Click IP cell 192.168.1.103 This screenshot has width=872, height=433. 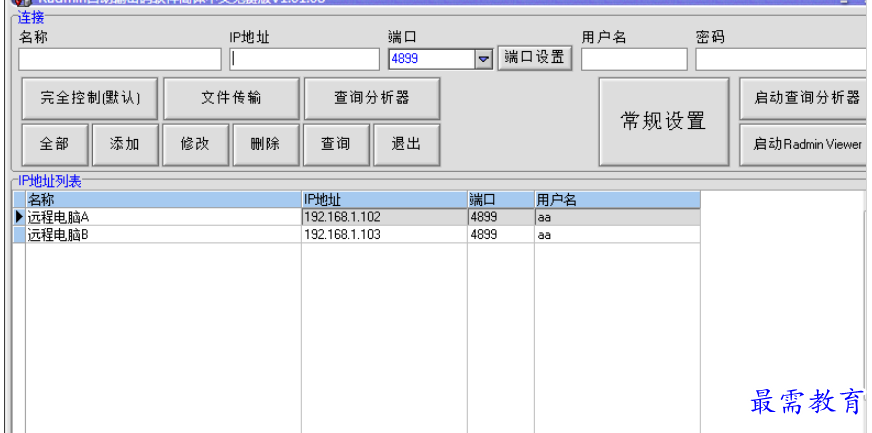pos(385,235)
